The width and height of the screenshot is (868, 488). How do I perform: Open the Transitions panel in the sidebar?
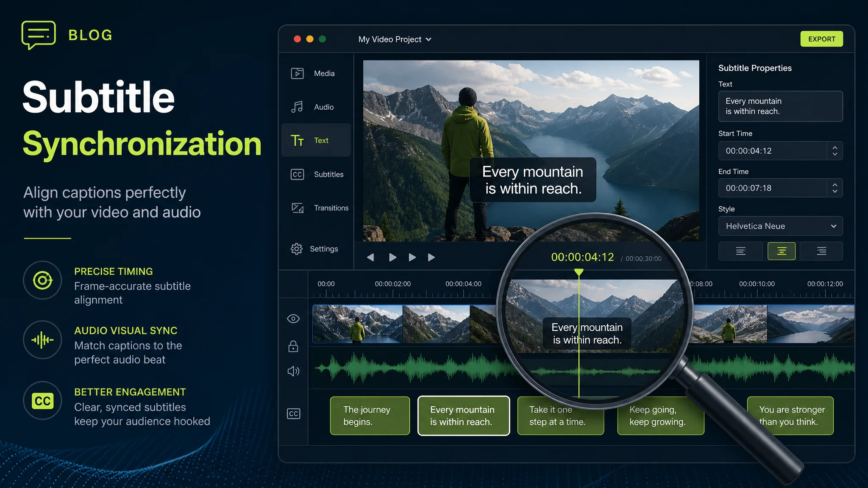[320, 208]
